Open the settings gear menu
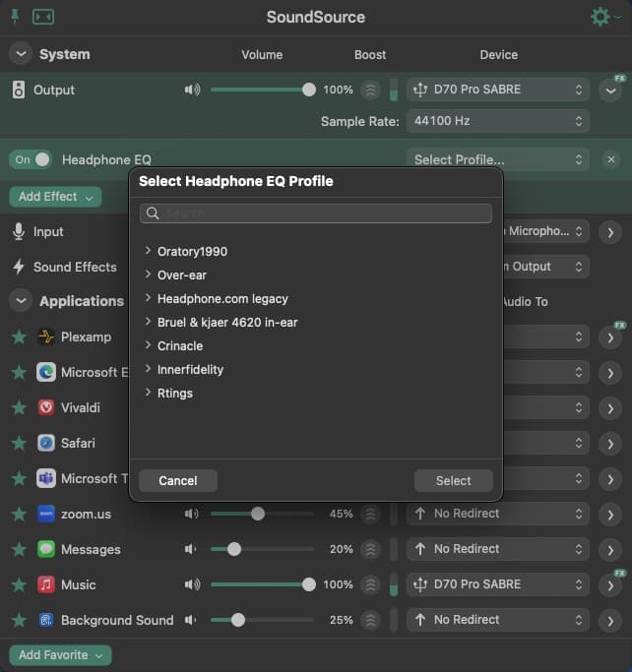This screenshot has width=632, height=672. (x=600, y=17)
